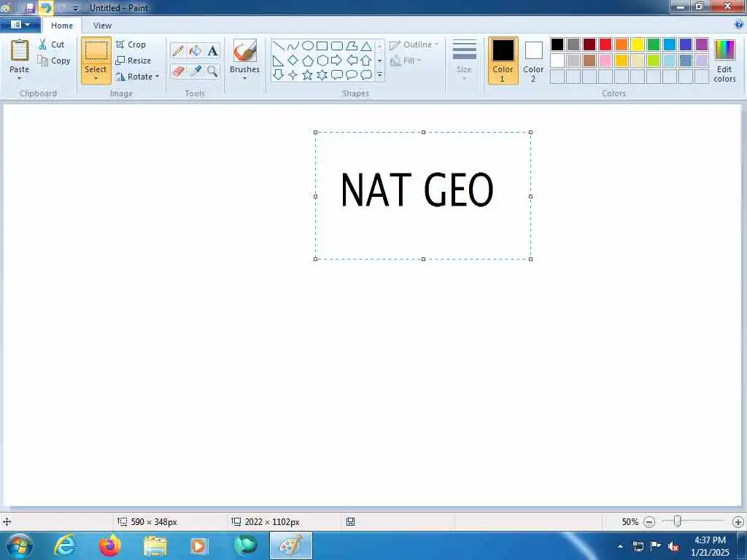Viewport: 747px width, 560px height.
Task: Choose the Oval shape
Action: 308,46
